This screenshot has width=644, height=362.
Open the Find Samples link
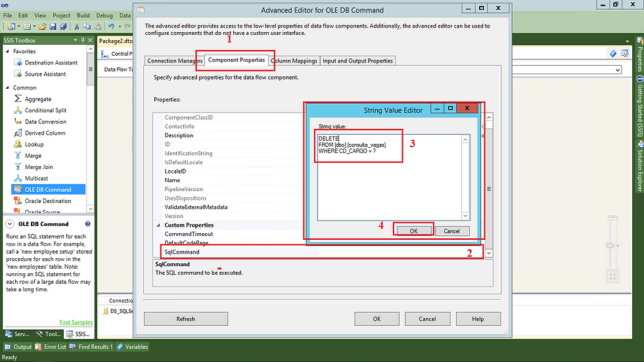tap(76, 322)
